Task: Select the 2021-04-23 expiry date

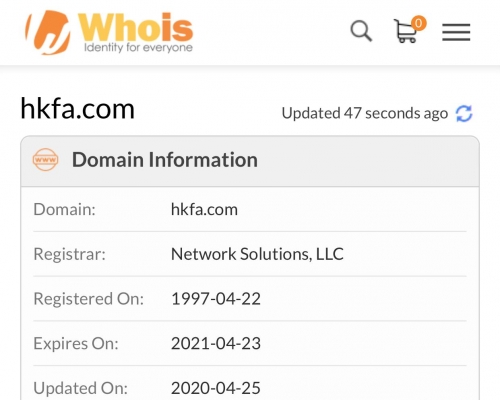Action: [x=216, y=343]
